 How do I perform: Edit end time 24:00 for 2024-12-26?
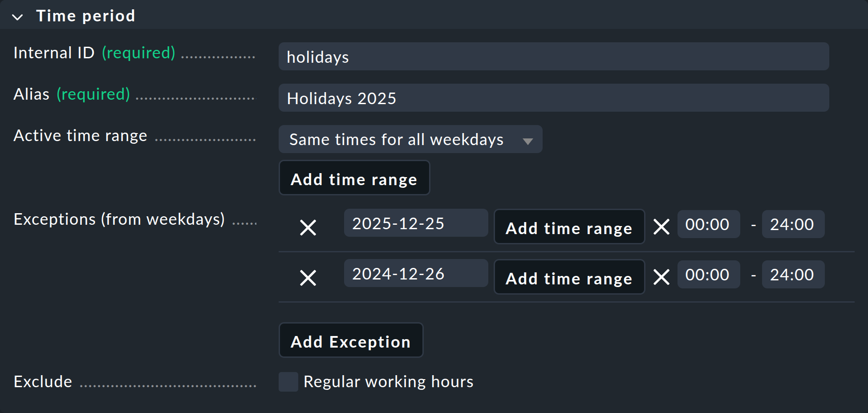click(x=793, y=275)
